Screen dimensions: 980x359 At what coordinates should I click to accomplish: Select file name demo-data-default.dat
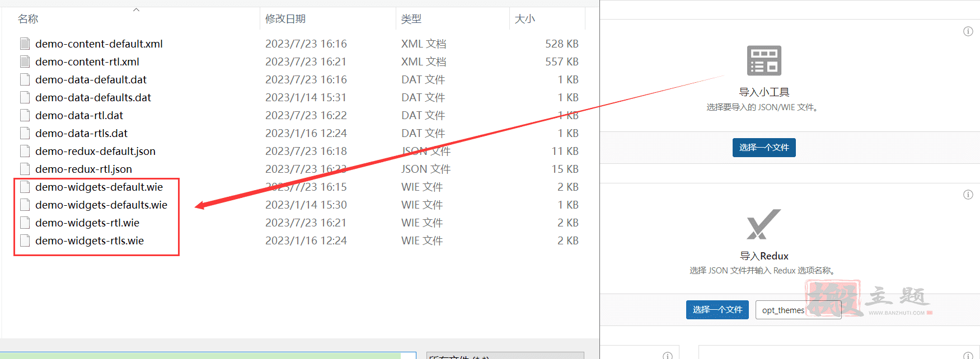[x=91, y=79]
